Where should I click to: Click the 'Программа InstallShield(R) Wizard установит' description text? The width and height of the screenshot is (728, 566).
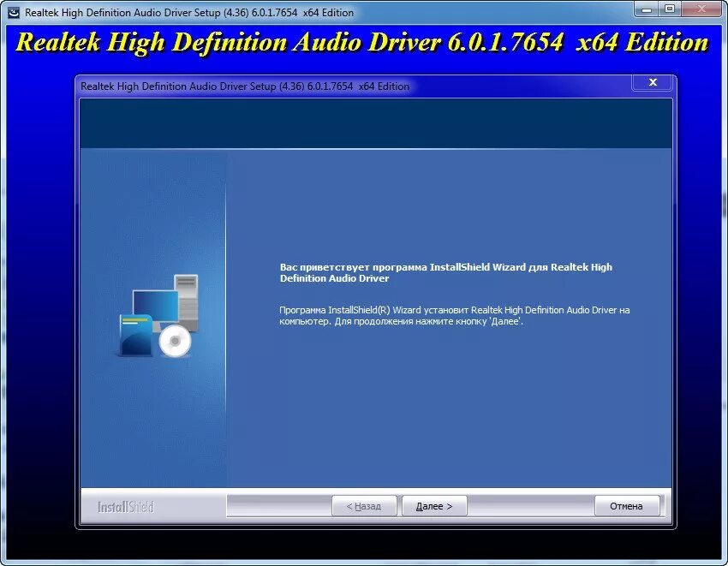[454, 315]
